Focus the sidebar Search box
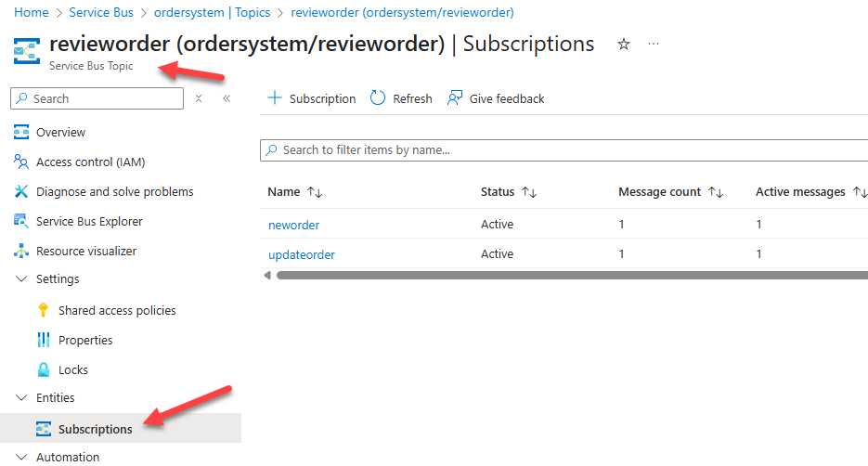 97,98
